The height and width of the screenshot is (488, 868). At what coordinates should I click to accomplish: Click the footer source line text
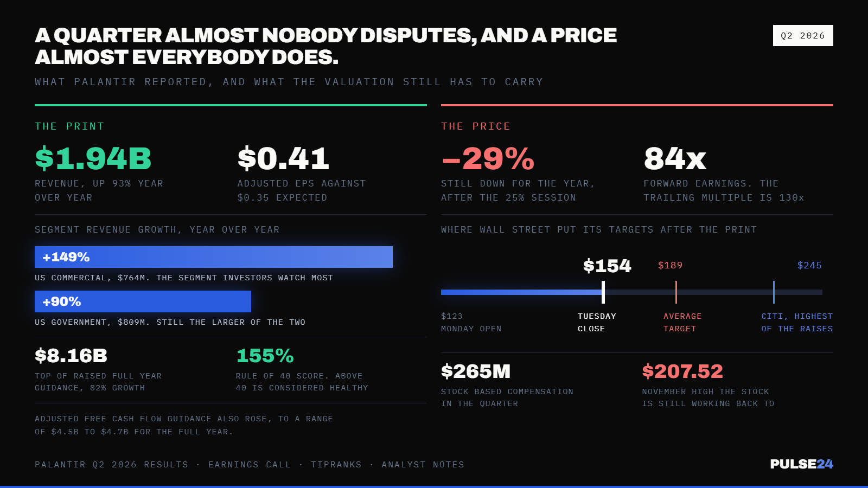(250, 465)
